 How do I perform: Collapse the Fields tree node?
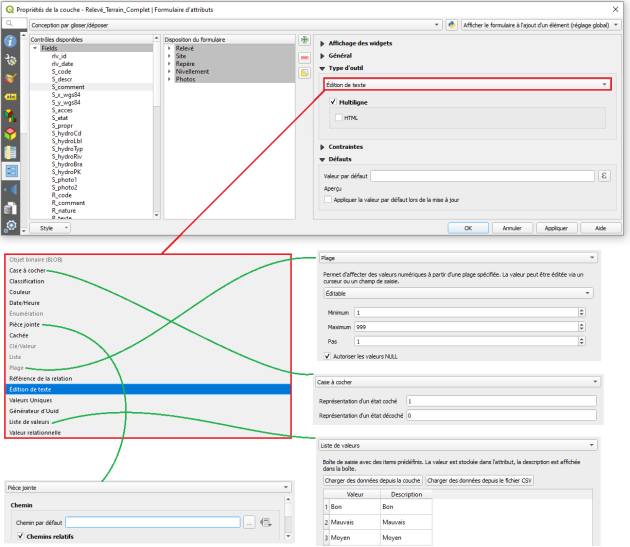[35, 48]
